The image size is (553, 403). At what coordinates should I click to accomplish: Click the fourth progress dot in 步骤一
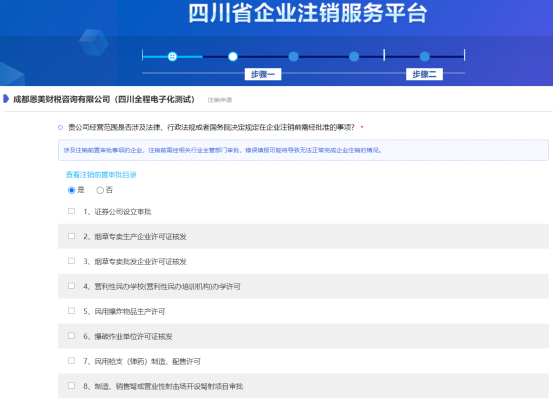[x=354, y=56]
